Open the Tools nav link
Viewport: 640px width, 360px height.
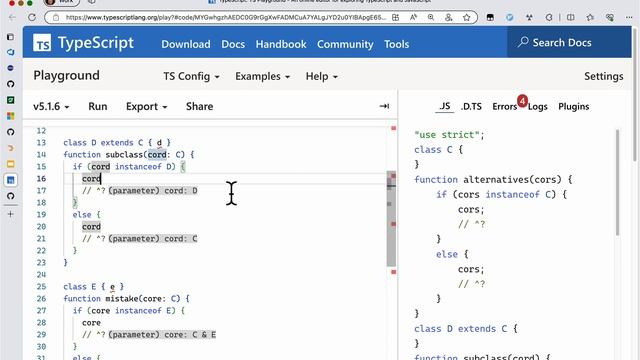pos(396,44)
